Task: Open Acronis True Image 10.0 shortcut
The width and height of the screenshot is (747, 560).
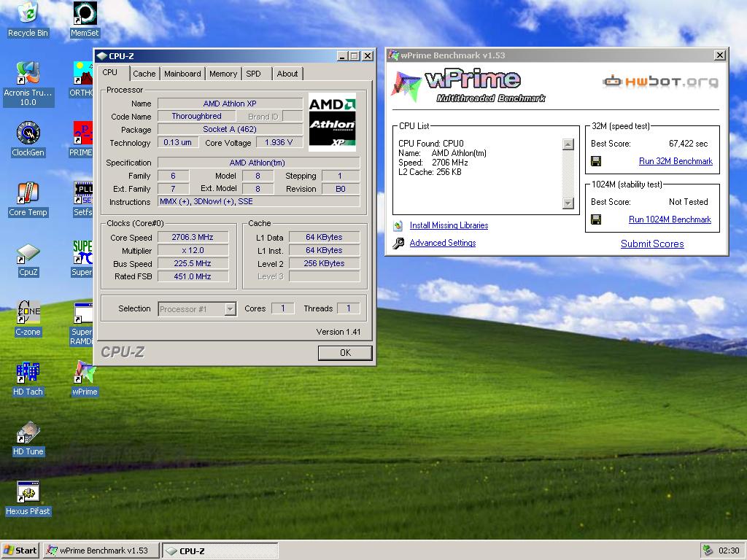Action: (28, 84)
